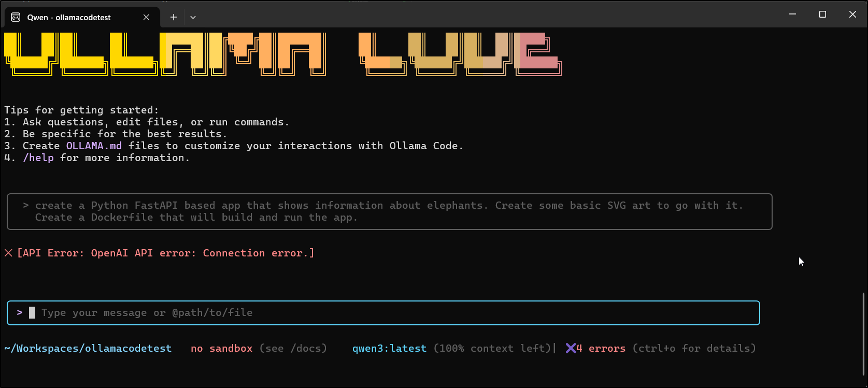Click 'qwen3:latest' model name in status line
The image size is (868, 388).
(389, 348)
